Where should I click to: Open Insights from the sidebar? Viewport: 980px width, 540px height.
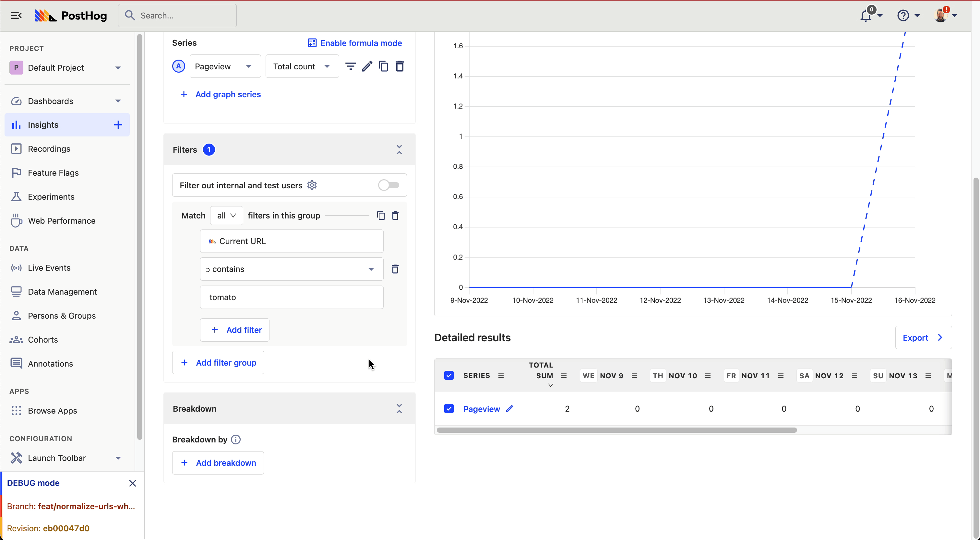point(43,125)
